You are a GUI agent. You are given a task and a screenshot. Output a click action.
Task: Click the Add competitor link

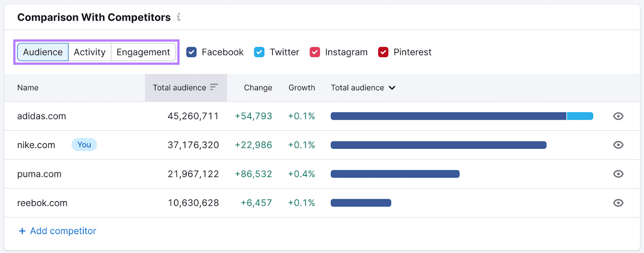(63, 231)
